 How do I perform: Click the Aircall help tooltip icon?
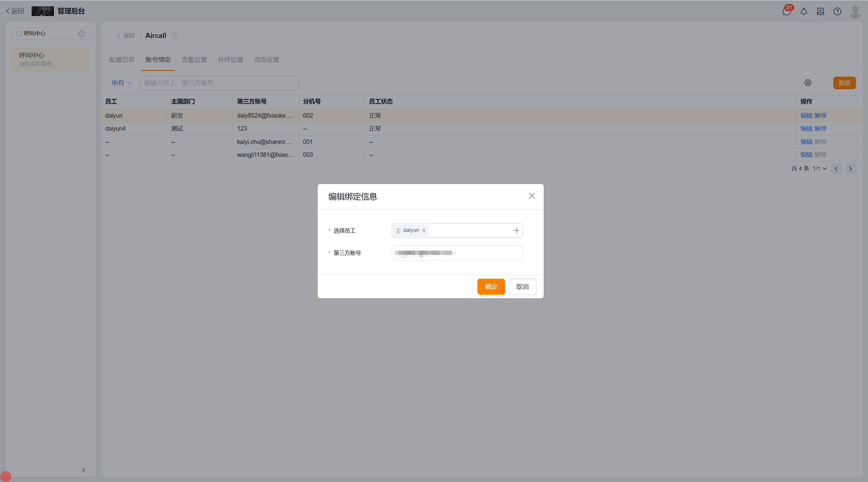point(175,35)
